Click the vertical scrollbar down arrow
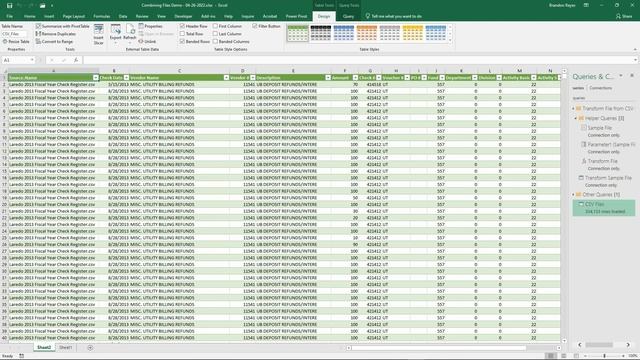This screenshot has height=360, width=640. click(x=564, y=341)
